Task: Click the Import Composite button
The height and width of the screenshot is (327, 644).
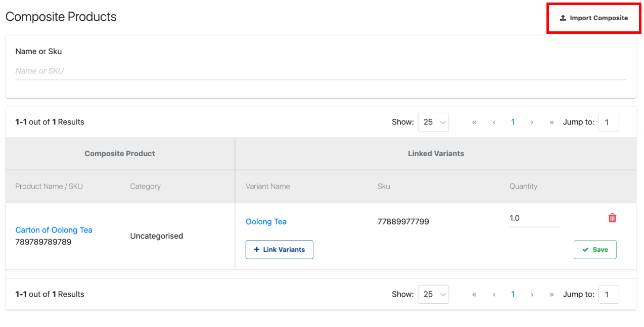Action: click(x=593, y=18)
